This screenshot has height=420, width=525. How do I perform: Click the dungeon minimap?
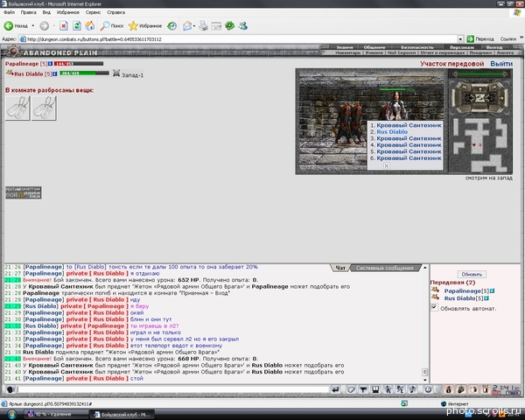(x=479, y=144)
